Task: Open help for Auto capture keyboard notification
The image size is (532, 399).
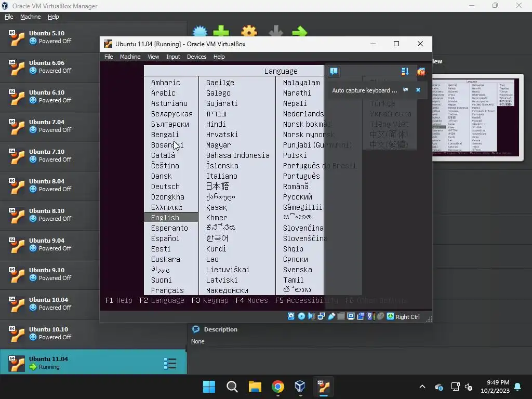Action: pyautogui.click(x=405, y=90)
